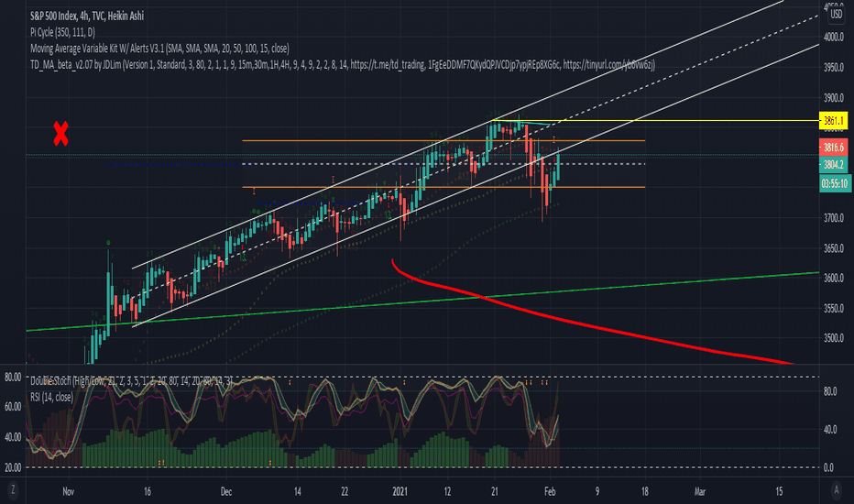This screenshot has height=504, width=854.
Task: Click the Feb label on time axis
Action: pos(550,491)
